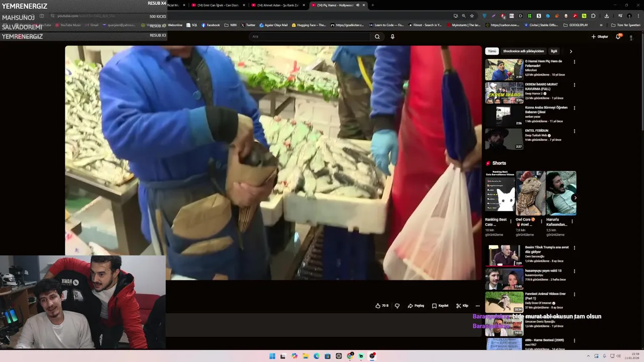
Task: Open File Explorer from taskbar
Action: pos(305,356)
